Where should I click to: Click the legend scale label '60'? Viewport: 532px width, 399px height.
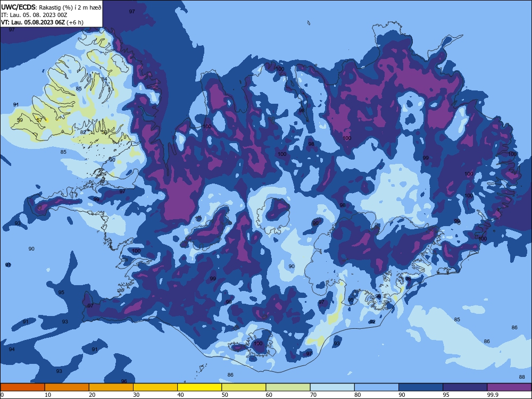[x=269, y=395]
